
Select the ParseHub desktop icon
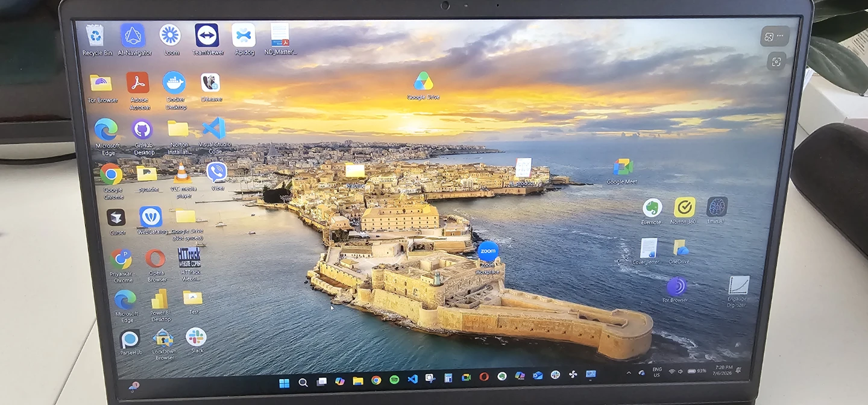click(130, 343)
